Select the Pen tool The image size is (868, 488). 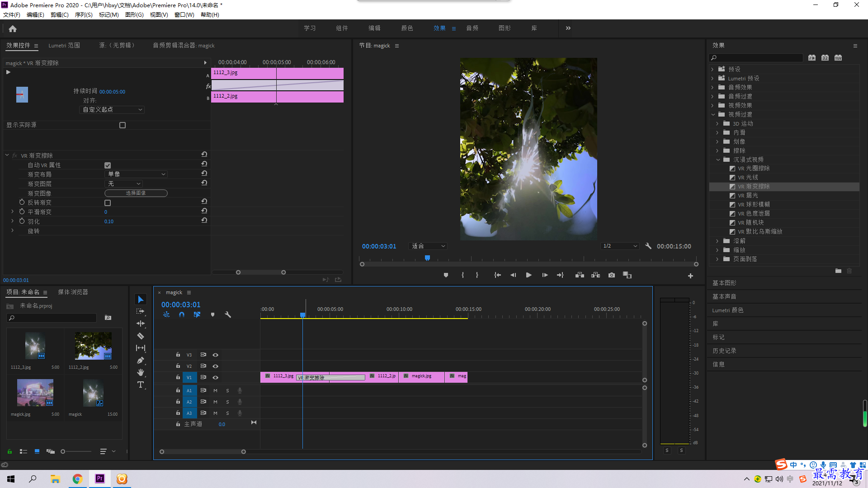(141, 360)
